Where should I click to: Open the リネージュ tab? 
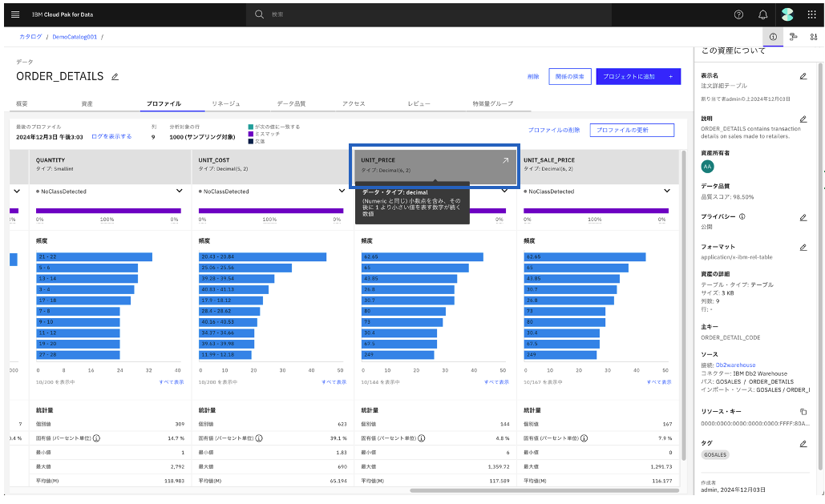pos(226,103)
